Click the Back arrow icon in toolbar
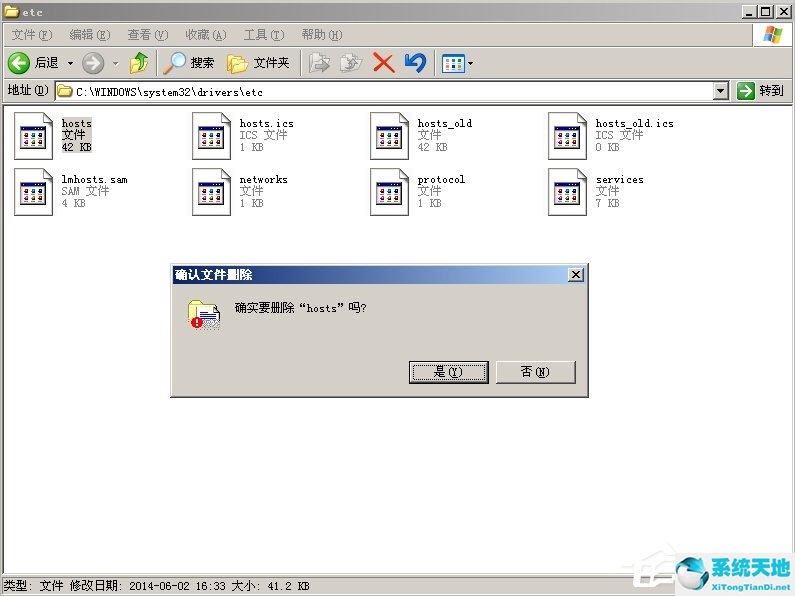Screen dimensions: 795x596 (x=19, y=63)
